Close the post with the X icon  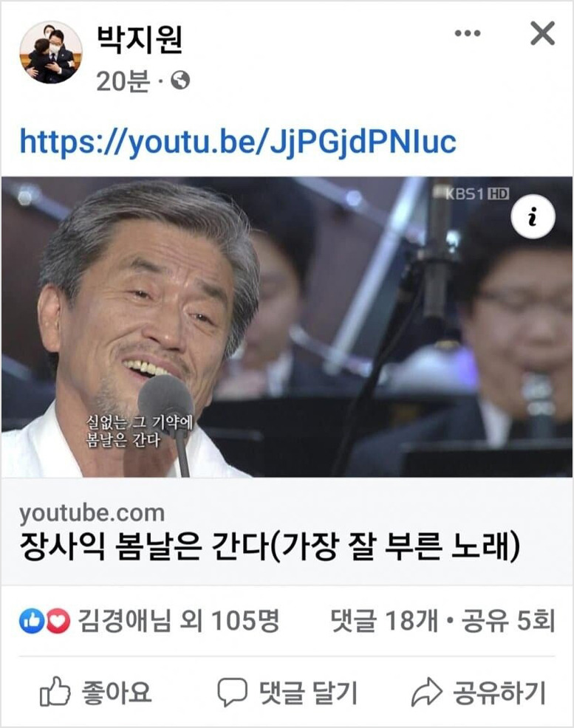542,33
